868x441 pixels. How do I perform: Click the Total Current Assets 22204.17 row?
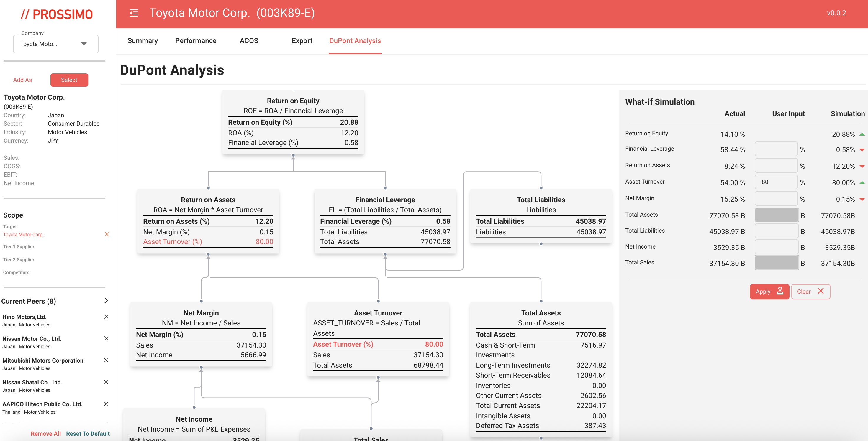(541, 406)
